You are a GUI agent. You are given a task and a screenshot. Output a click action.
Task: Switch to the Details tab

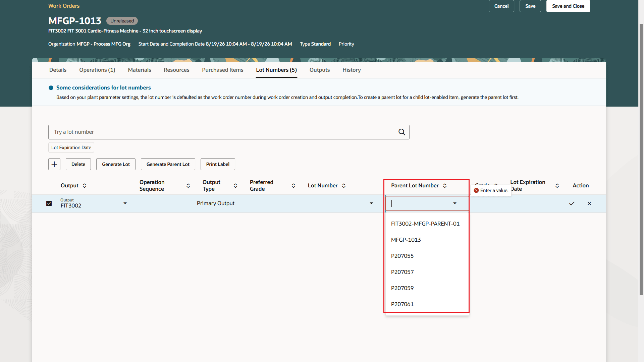click(58, 70)
